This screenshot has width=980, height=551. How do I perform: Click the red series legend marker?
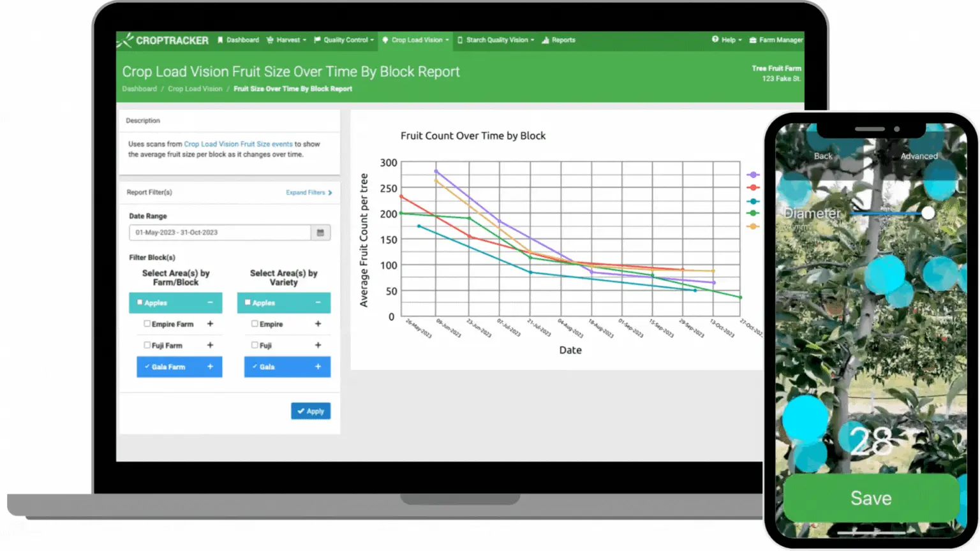753,187
